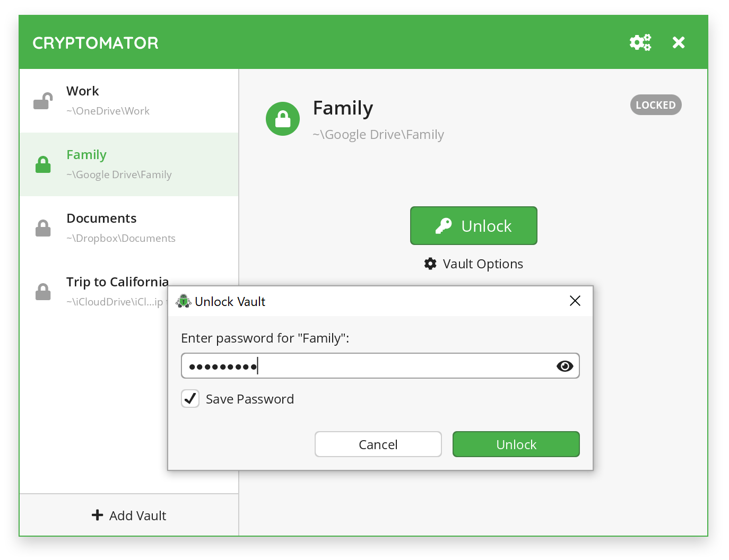Uncheck the Save Password checkbox

click(x=190, y=399)
